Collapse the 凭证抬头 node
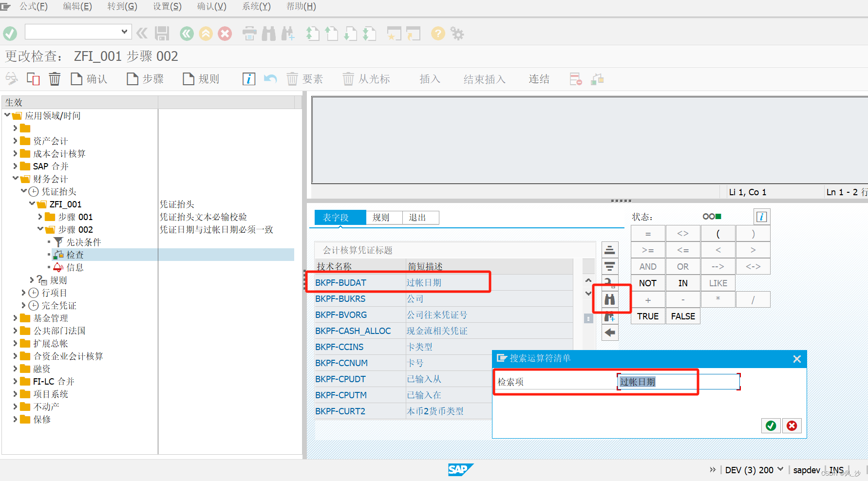 click(24, 191)
